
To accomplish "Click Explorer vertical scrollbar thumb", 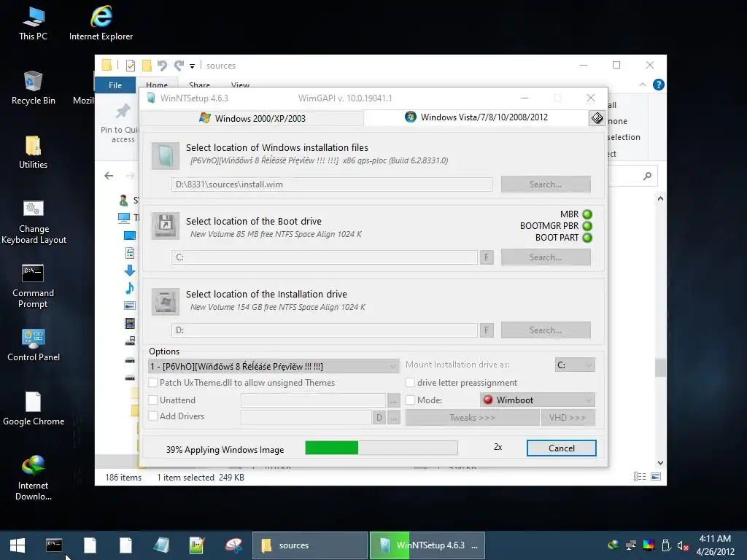I will pyautogui.click(x=660, y=367).
